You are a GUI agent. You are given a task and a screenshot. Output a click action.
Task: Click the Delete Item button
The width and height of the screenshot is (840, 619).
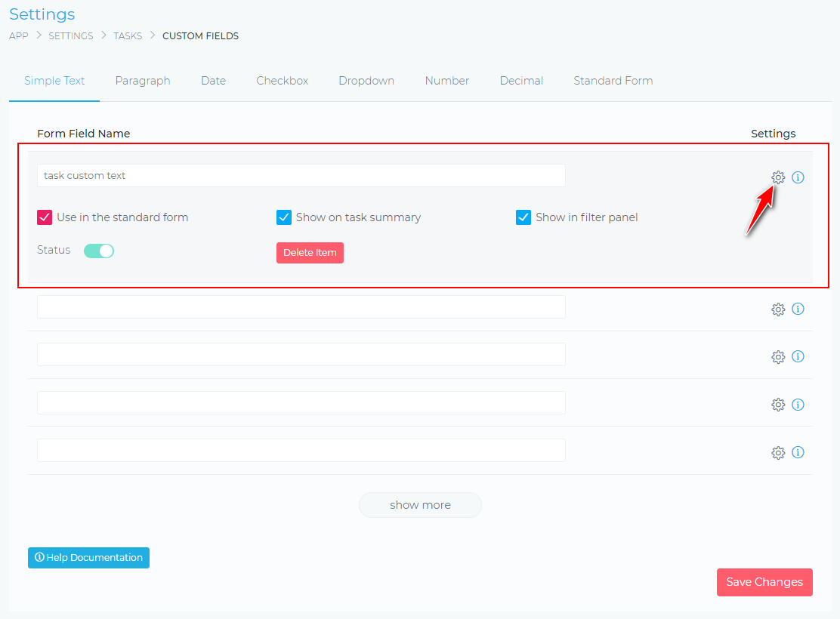tap(310, 252)
